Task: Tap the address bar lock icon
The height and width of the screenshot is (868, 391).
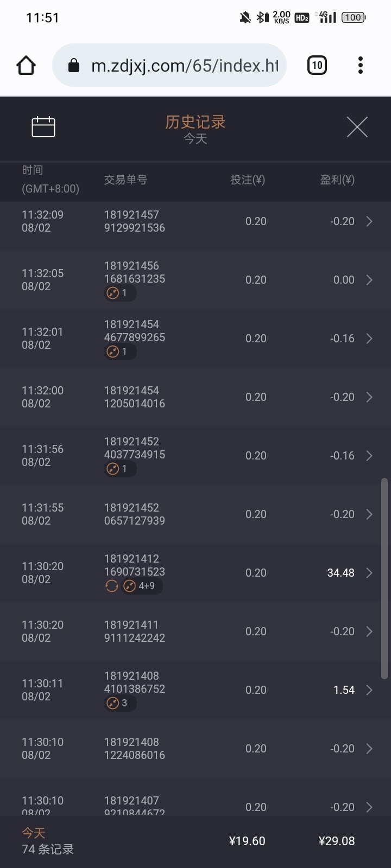Action: [x=74, y=66]
